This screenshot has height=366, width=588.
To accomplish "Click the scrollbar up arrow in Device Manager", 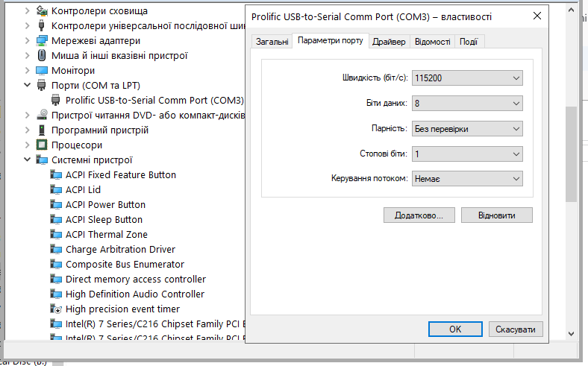I will pos(571,10).
